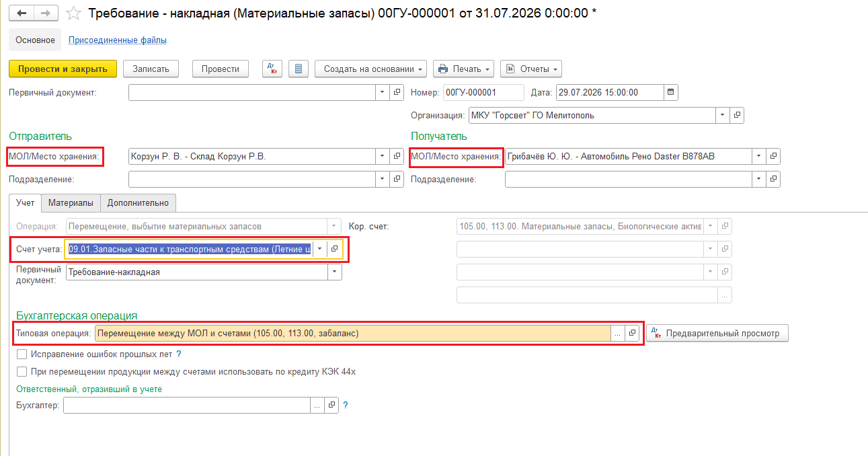The width and height of the screenshot is (868, 456).
Task: Switch to Дополнительно tab
Action: (139, 202)
